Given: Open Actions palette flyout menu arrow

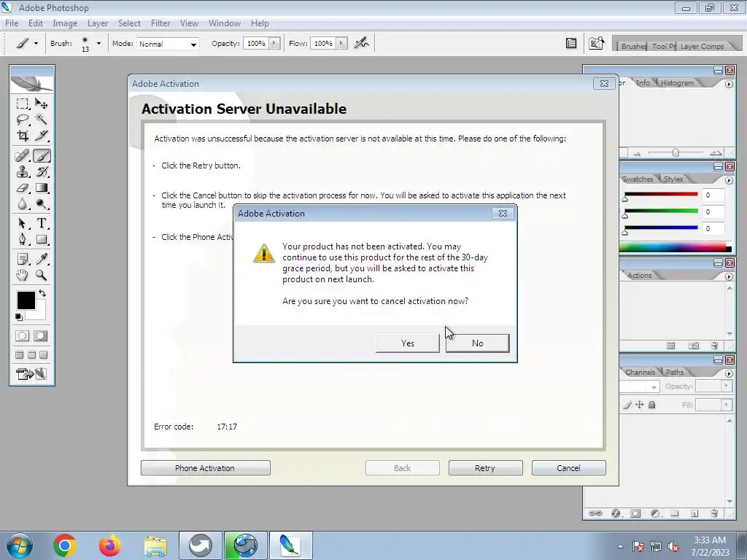Looking at the screenshot, I should (729, 276).
